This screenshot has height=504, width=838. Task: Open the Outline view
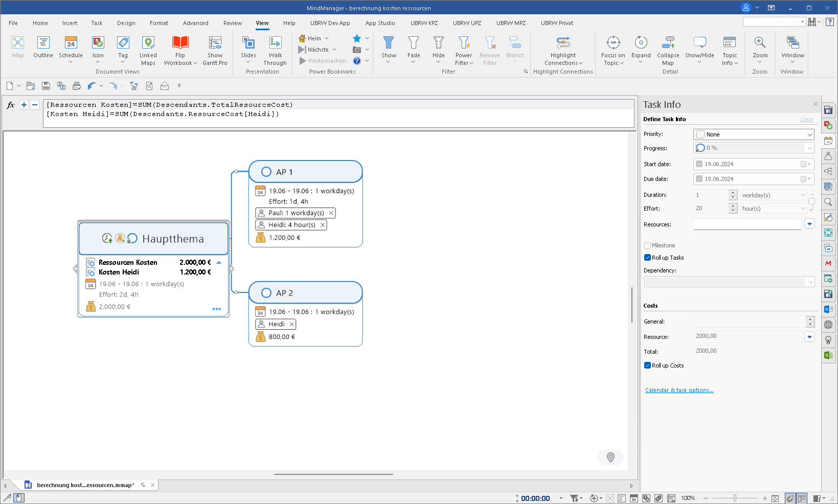[43, 47]
